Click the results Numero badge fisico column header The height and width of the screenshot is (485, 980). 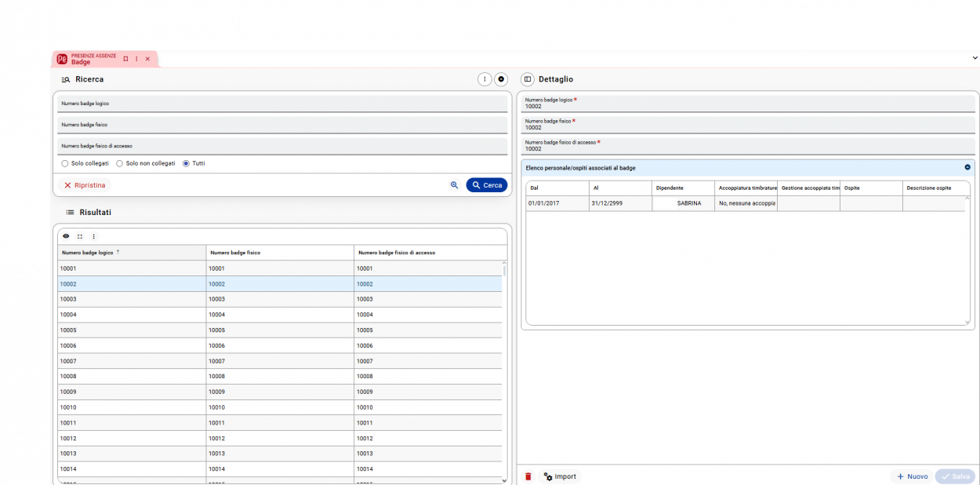click(280, 253)
